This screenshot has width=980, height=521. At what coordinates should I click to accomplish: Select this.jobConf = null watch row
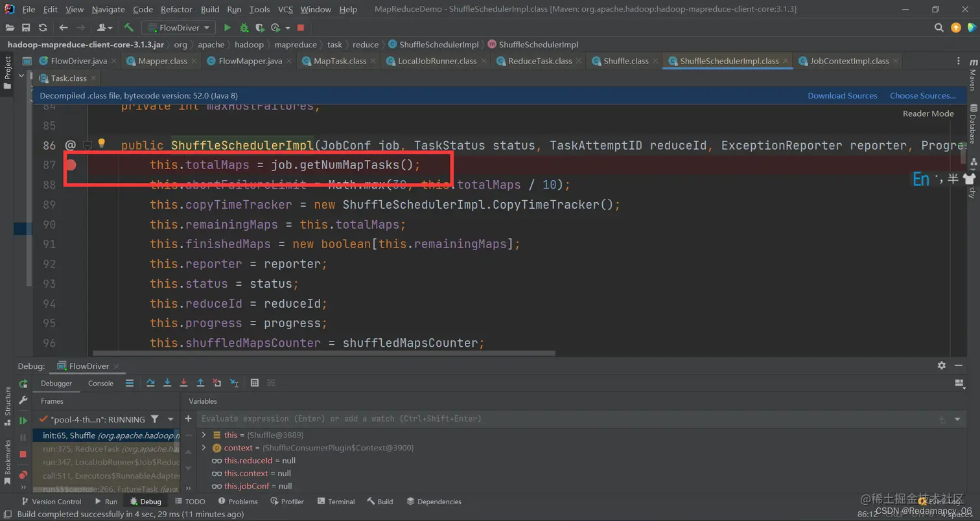(x=258, y=486)
